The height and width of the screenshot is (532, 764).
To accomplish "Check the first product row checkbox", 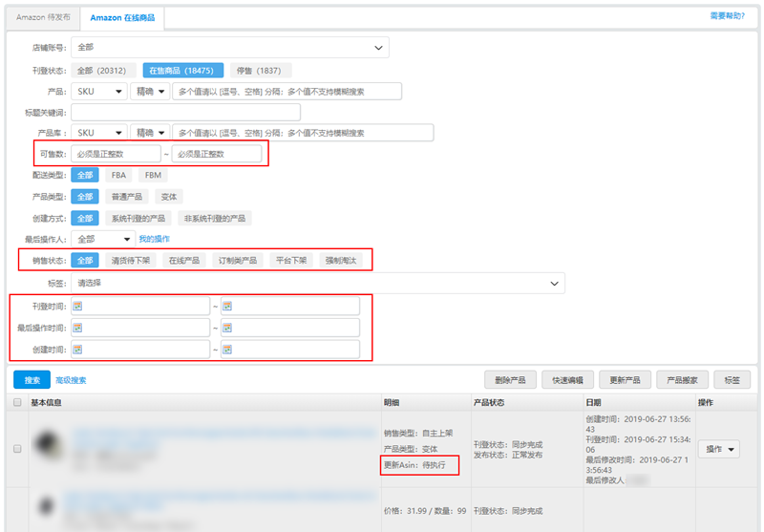I will 17,448.
